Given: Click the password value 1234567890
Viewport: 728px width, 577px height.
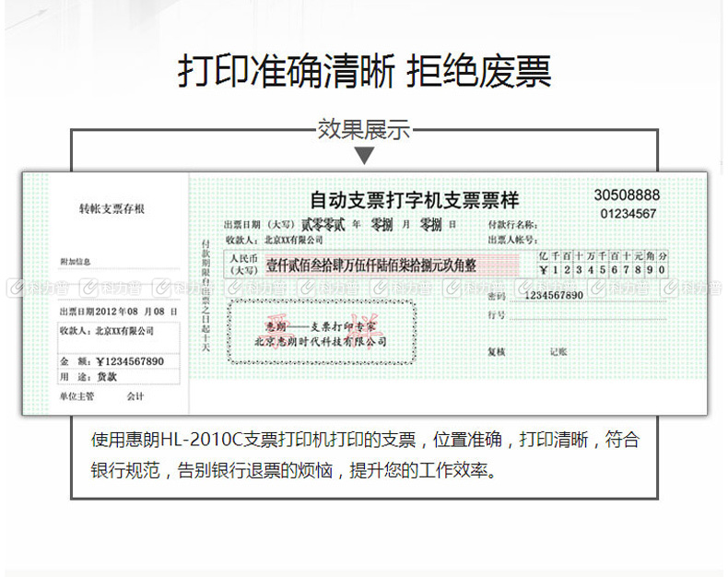Looking at the screenshot, I should coord(554,296).
